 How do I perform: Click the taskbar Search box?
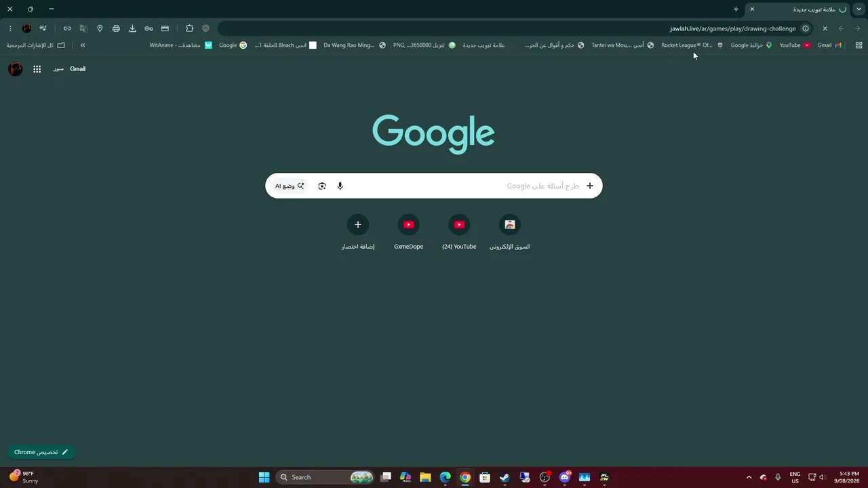pos(325,477)
